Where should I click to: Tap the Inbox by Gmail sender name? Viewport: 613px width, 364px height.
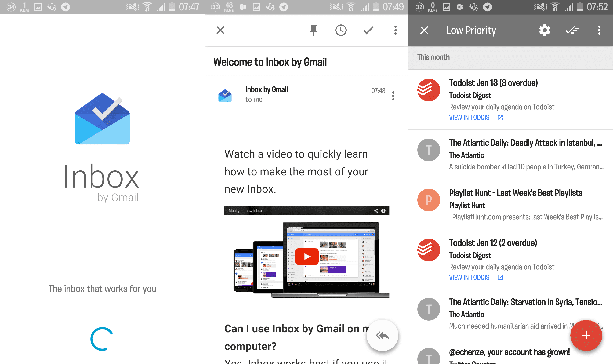coord(267,89)
